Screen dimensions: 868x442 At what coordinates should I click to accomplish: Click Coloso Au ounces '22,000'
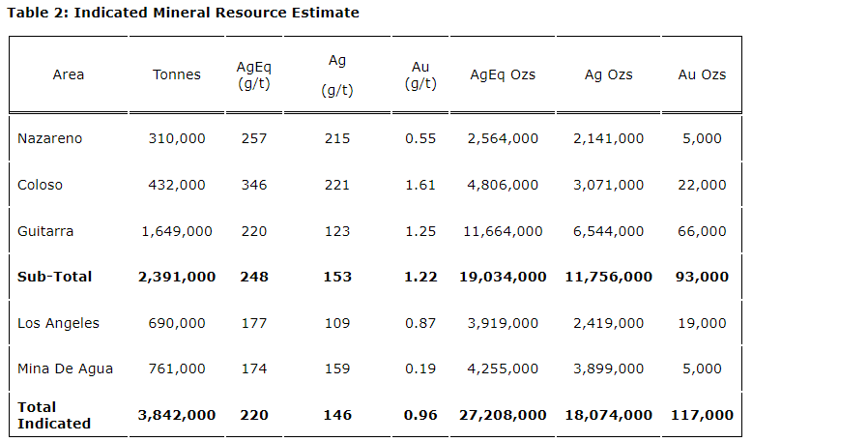click(x=702, y=185)
